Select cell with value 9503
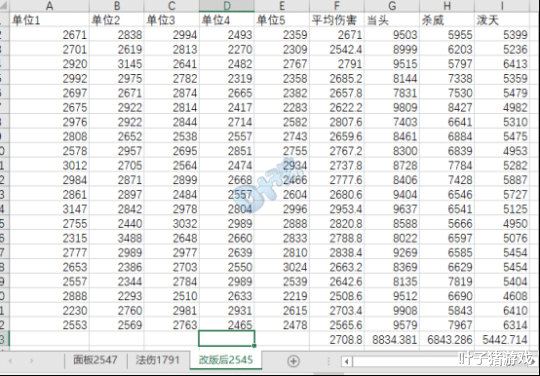540x376 pixels. click(x=392, y=35)
